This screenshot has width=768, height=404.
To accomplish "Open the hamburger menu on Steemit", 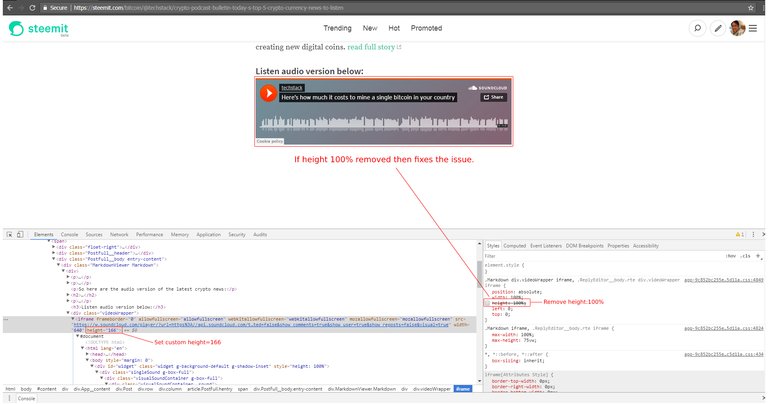I will click(753, 28).
